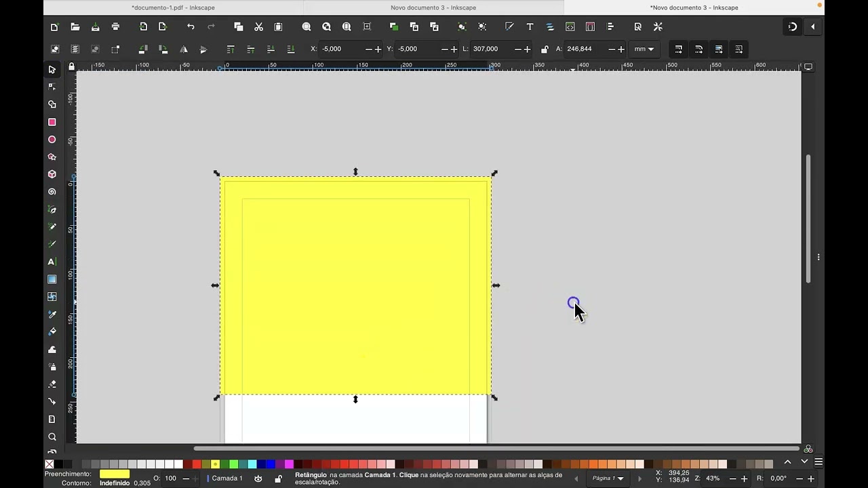Open the Página 1 page selector
The width and height of the screenshot is (868, 488).
608,479
